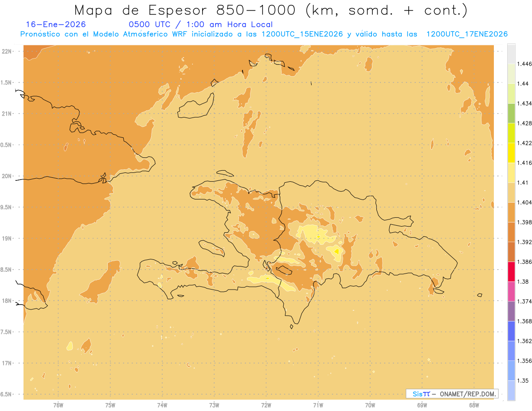Screen dimensions: 532x411
Task: Click the 69W longitude label
Action: [422, 405]
